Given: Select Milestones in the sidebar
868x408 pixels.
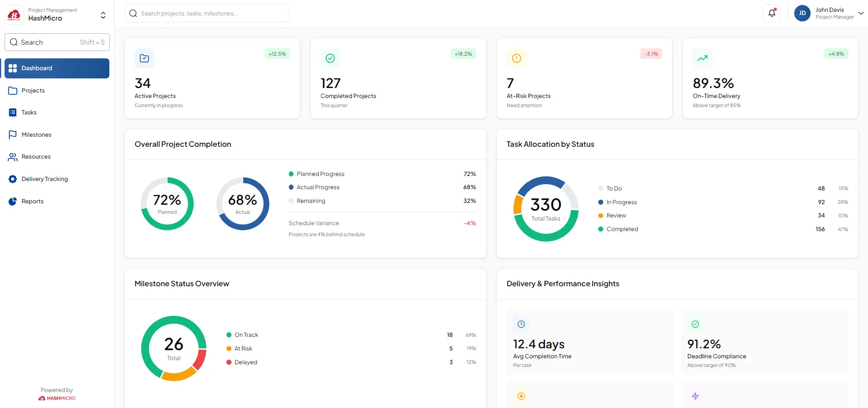Looking at the screenshot, I should (x=36, y=135).
